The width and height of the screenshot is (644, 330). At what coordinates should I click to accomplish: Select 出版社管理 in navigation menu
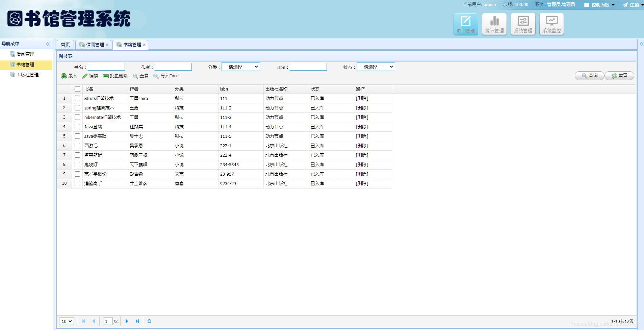tap(28, 75)
